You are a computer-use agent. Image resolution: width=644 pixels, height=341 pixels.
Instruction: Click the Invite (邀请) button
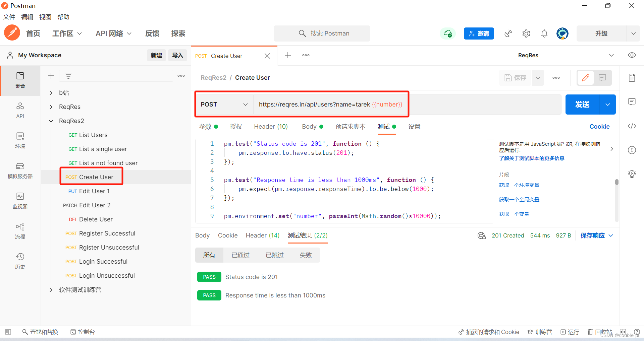tap(479, 33)
